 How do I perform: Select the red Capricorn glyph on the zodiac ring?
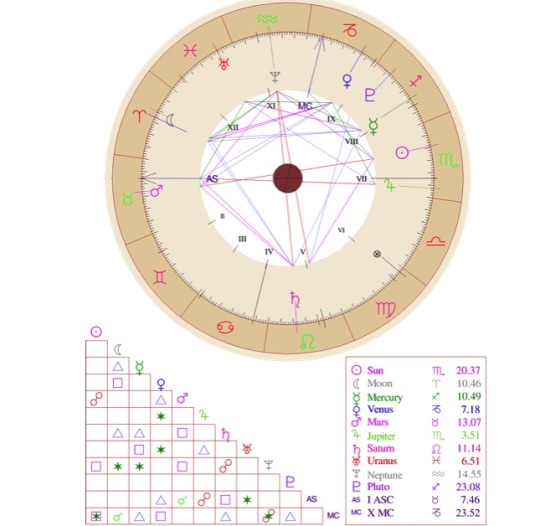point(350,31)
